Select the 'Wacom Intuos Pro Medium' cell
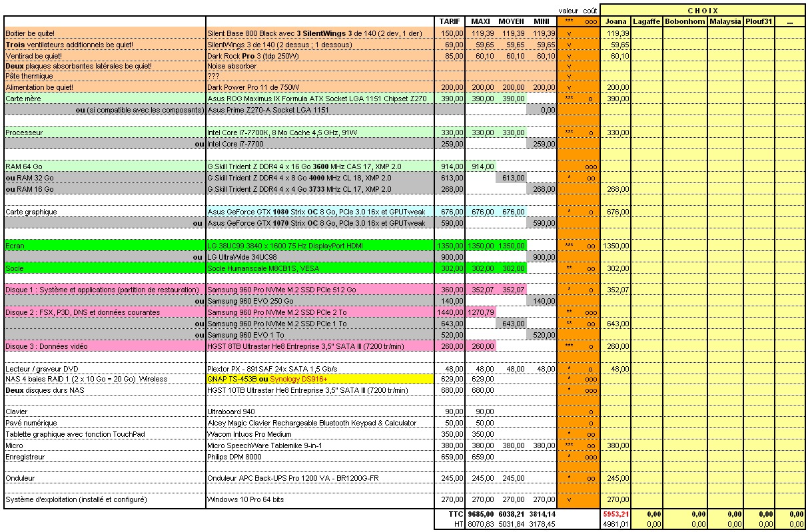This screenshot has height=532, width=808. coord(320,434)
